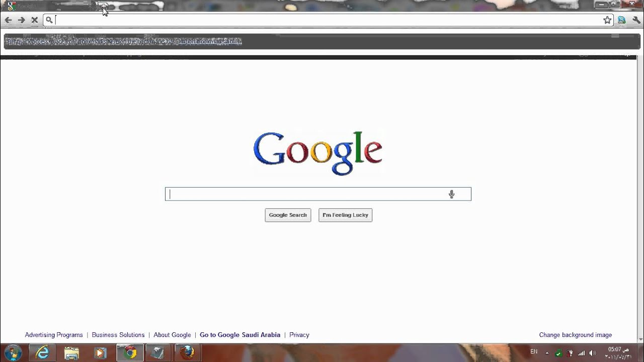Click the Change background image link
Image resolution: width=644 pixels, height=362 pixels.
576,335
